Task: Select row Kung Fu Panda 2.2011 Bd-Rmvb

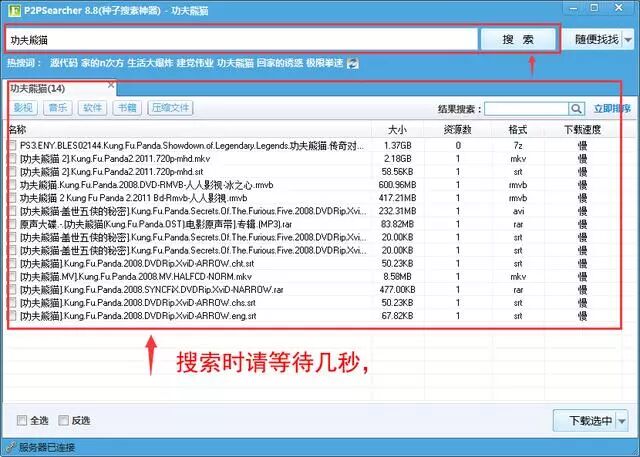Action: point(312,198)
